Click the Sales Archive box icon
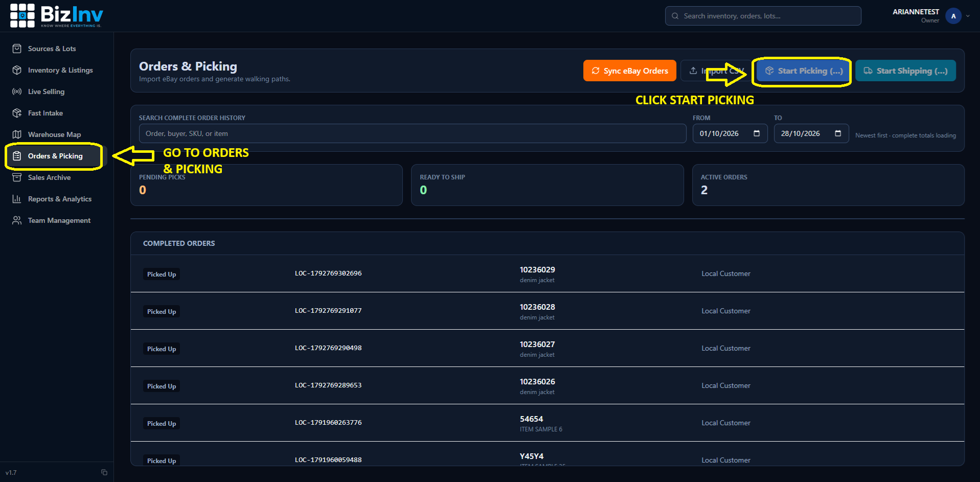Image resolution: width=980 pixels, height=482 pixels. 17,177
